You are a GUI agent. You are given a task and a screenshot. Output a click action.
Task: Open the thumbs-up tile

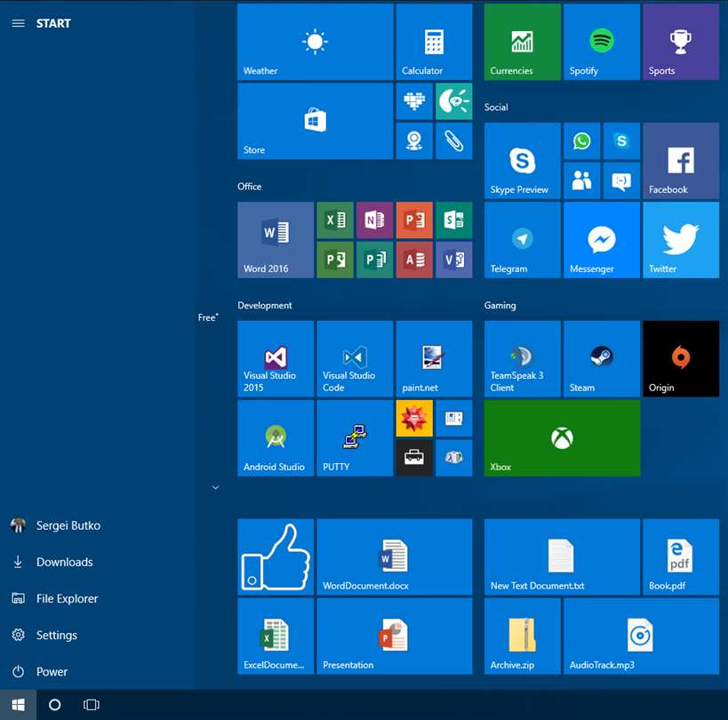(276, 557)
